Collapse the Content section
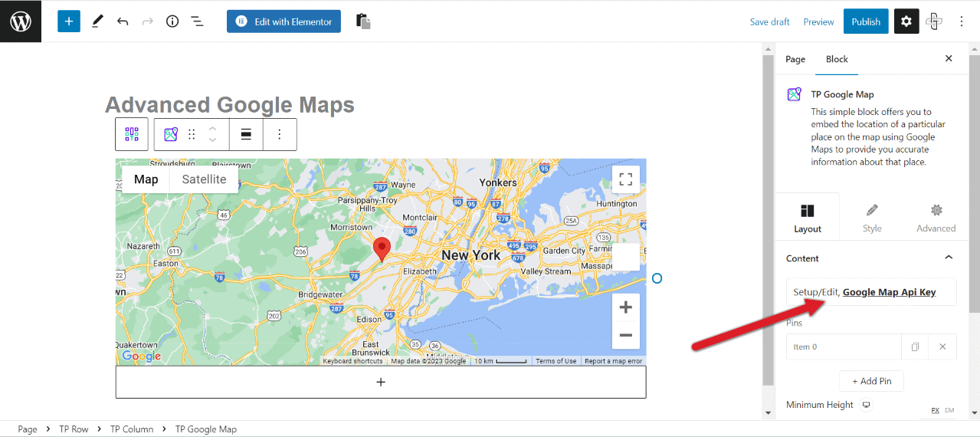980x437 pixels. [872, 258]
